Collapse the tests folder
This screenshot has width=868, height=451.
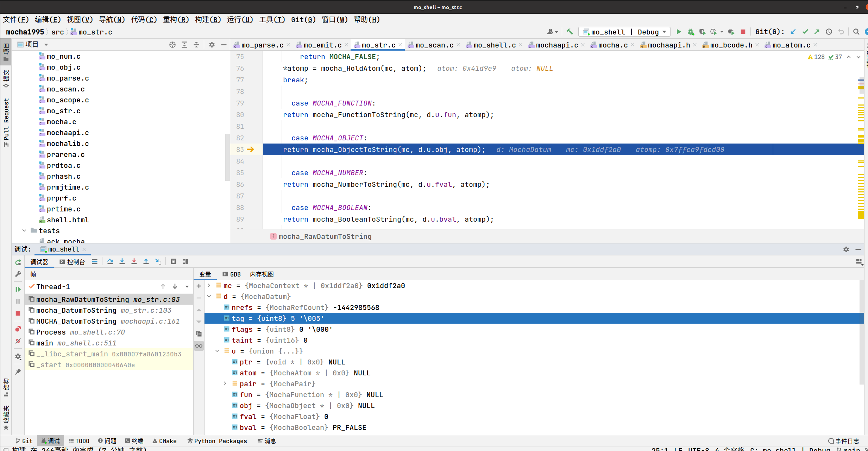(x=24, y=231)
